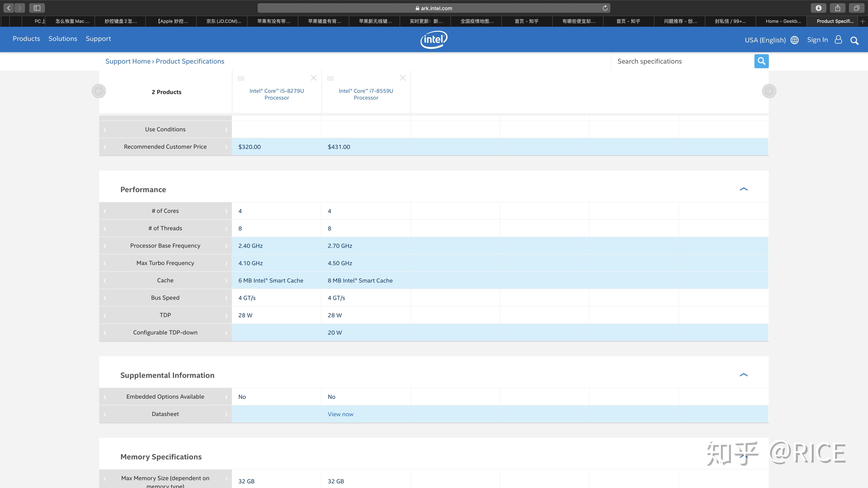Click the Configurable TDP-down row label
The image size is (868, 488).
165,333
